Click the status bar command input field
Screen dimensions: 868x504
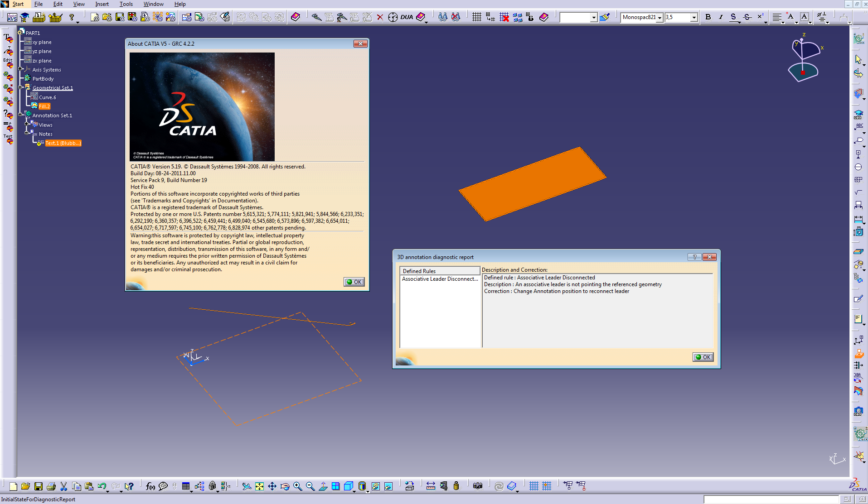pyautogui.click(x=771, y=499)
